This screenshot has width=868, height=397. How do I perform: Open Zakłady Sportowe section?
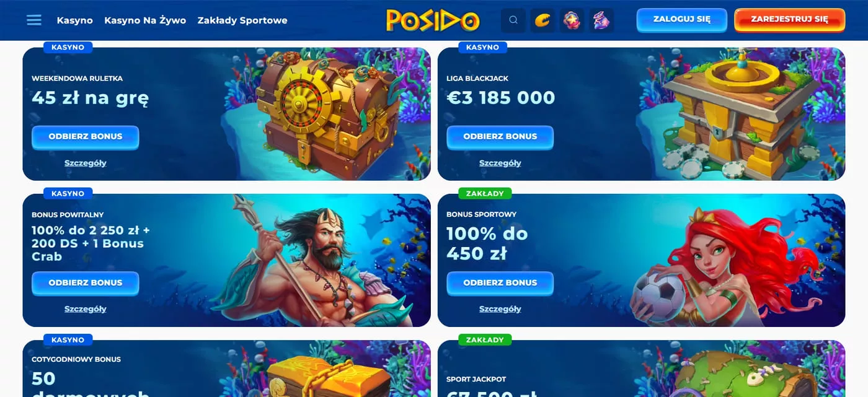[242, 20]
